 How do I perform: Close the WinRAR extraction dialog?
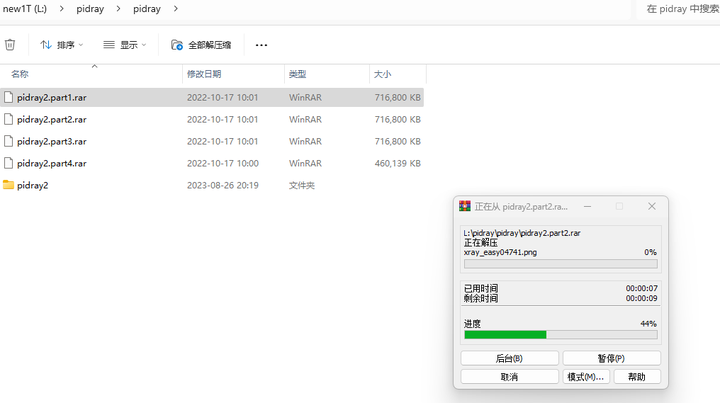tap(652, 207)
